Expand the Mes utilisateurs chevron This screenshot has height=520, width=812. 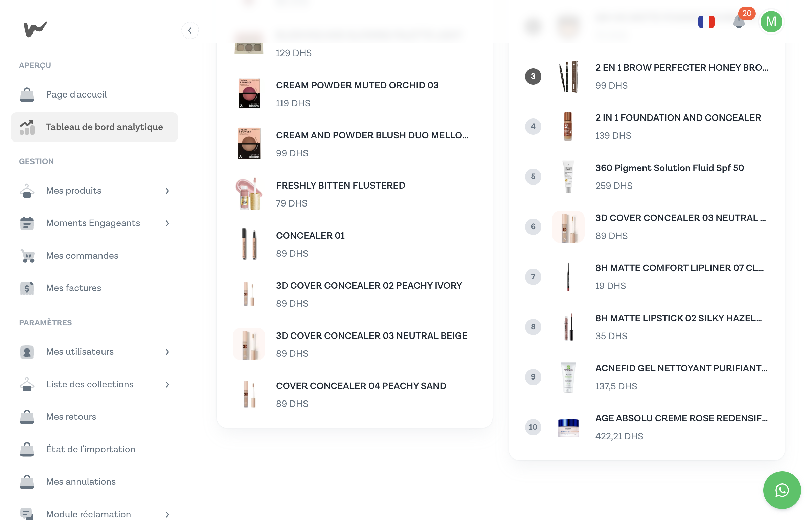167,352
